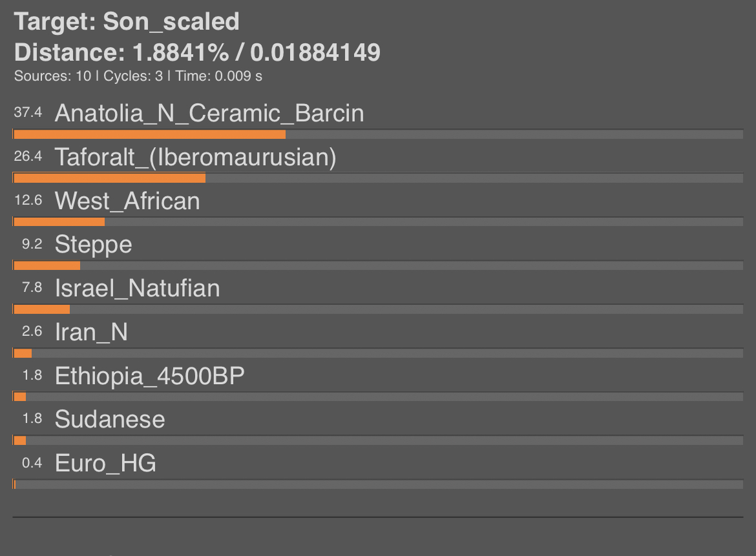Click the Steppe orange progress bar

pyautogui.click(x=47, y=266)
